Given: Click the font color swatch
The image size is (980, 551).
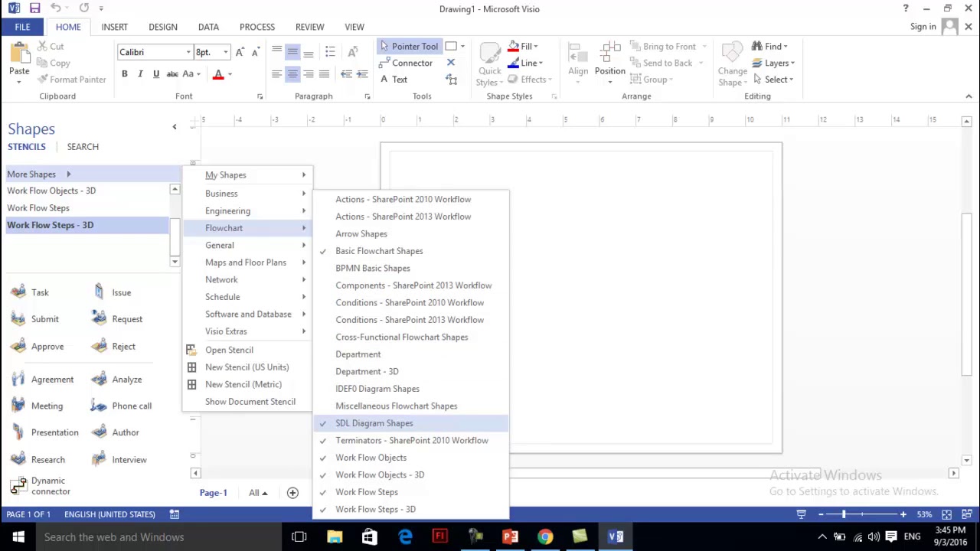Looking at the screenshot, I should 218,74.
